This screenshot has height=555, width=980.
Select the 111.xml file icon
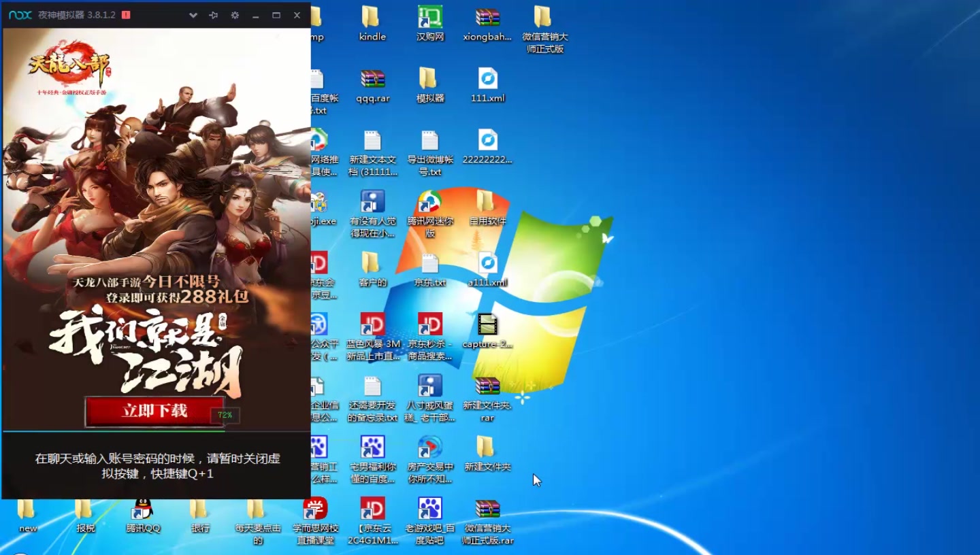point(488,85)
